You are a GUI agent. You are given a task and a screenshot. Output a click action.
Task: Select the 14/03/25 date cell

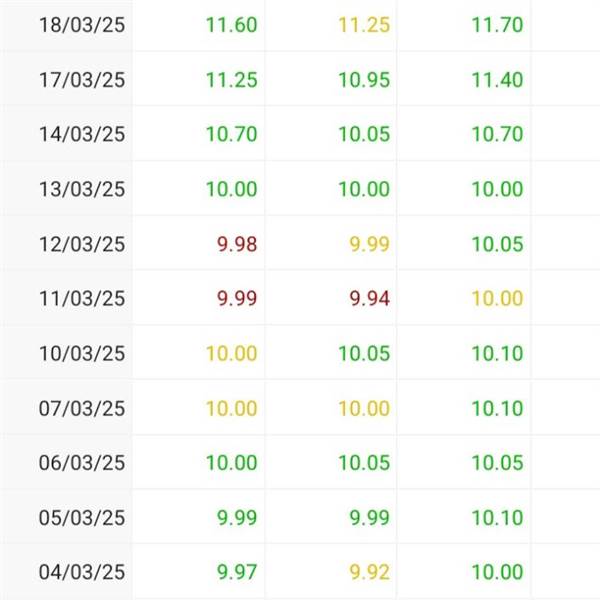(x=82, y=134)
